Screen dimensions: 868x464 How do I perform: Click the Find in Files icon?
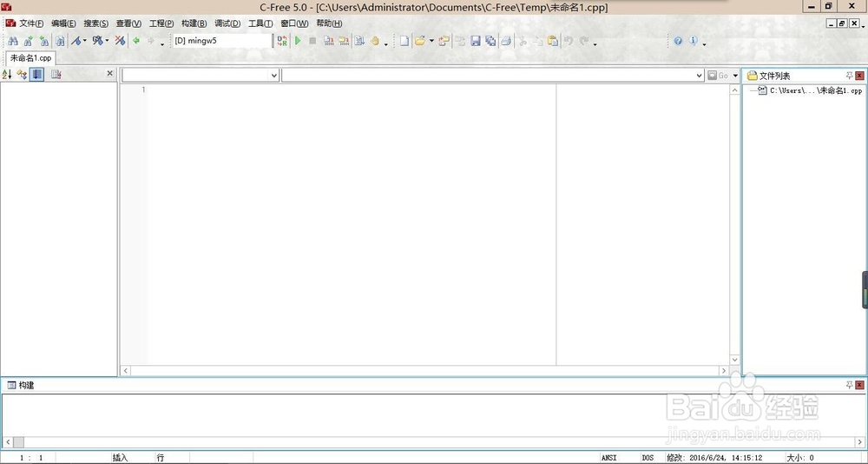(x=60, y=41)
